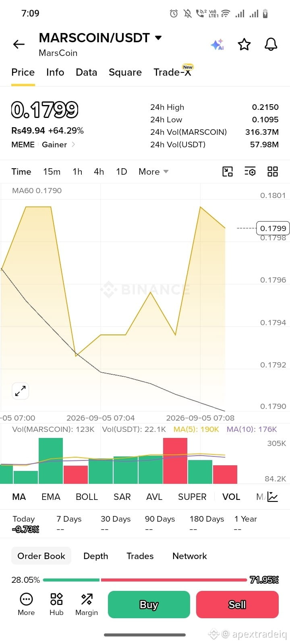The image size is (290, 644).
Task: Expand chart to fullscreen with arrows icon
Action: 20,391
